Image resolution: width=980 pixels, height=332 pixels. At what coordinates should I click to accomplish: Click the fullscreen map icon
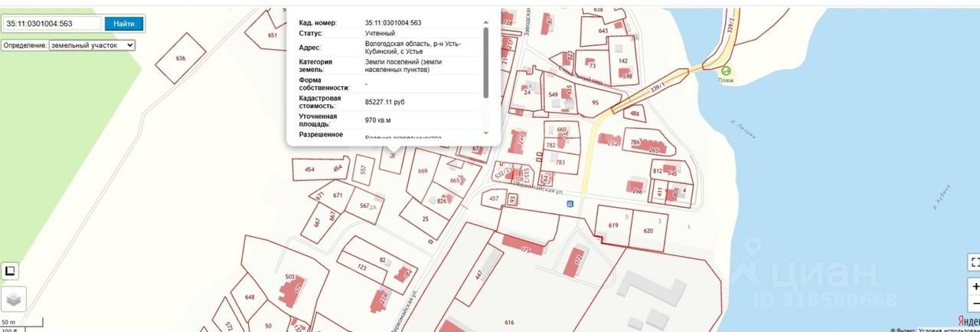click(973, 262)
